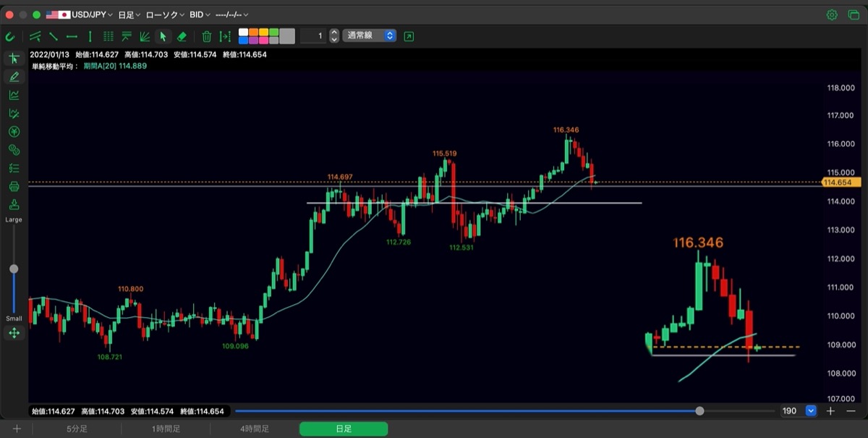The image size is (868, 438).
Task: Click the trash can delete icon
Action: (207, 36)
